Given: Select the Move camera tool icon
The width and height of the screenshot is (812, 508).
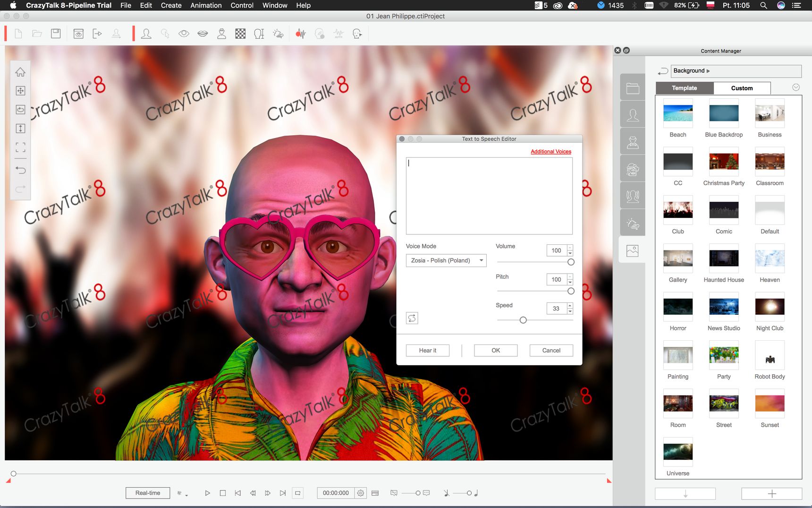Looking at the screenshot, I should [20, 91].
